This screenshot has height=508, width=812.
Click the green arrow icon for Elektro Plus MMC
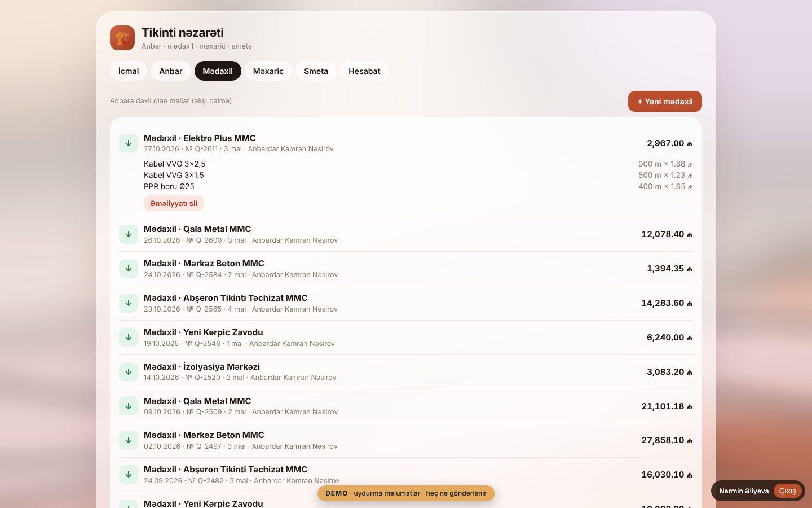coord(129,143)
